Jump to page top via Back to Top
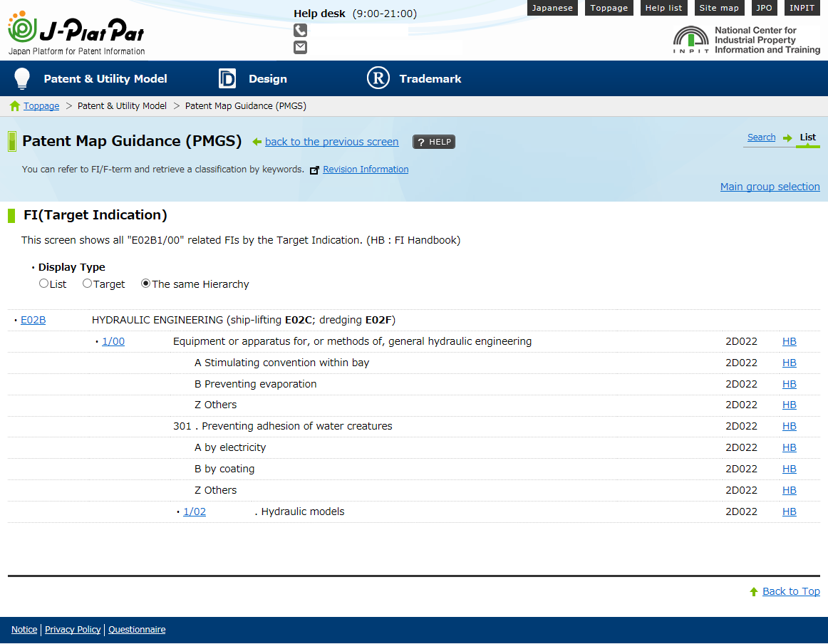828x644 pixels. pos(791,591)
